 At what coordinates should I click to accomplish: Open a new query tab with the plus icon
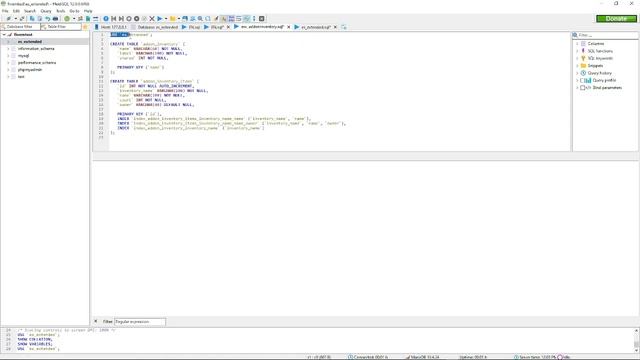[x=344, y=27]
